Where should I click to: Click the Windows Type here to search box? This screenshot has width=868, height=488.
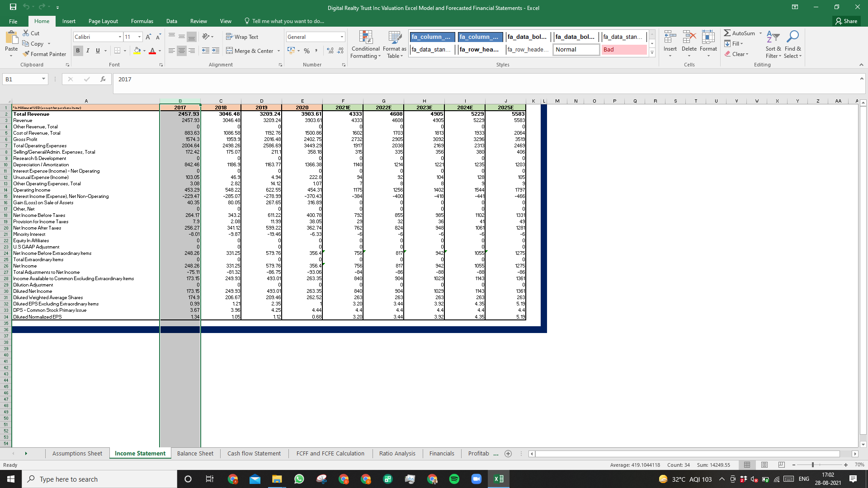(x=99, y=479)
